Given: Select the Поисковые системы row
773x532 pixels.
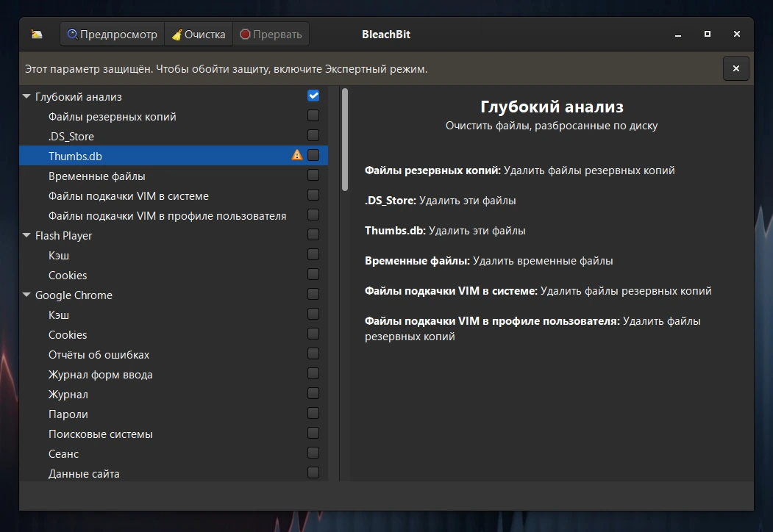Looking at the screenshot, I should (174, 434).
